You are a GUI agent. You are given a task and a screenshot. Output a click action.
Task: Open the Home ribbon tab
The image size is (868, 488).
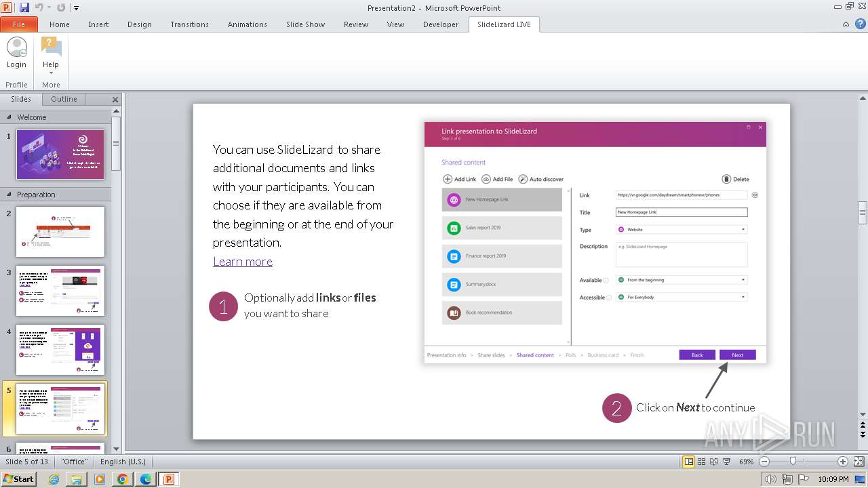click(x=60, y=24)
